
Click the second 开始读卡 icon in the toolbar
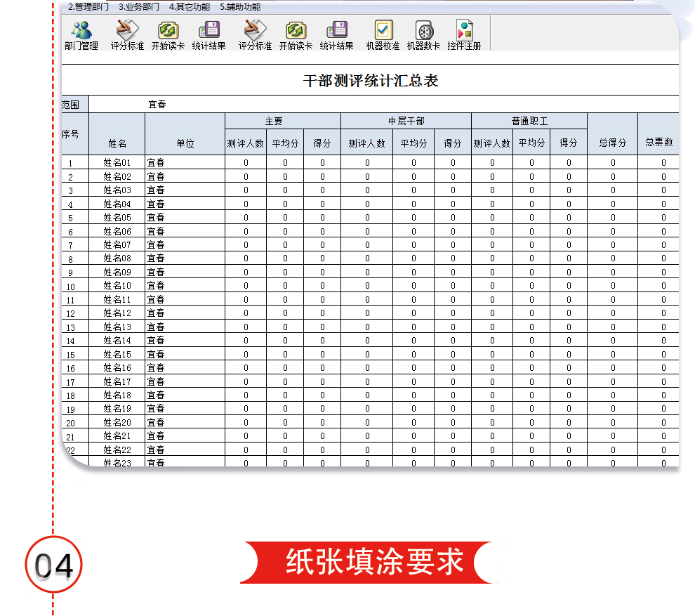pyautogui.click(x=296, y=32)
